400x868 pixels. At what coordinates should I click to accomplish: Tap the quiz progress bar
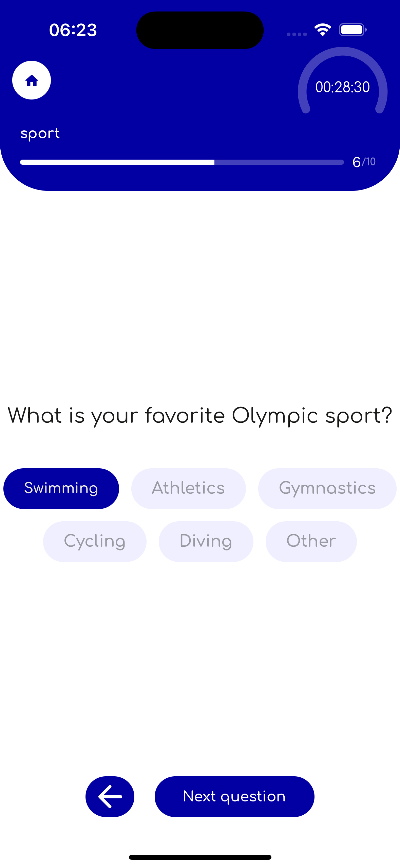(182, 162)
